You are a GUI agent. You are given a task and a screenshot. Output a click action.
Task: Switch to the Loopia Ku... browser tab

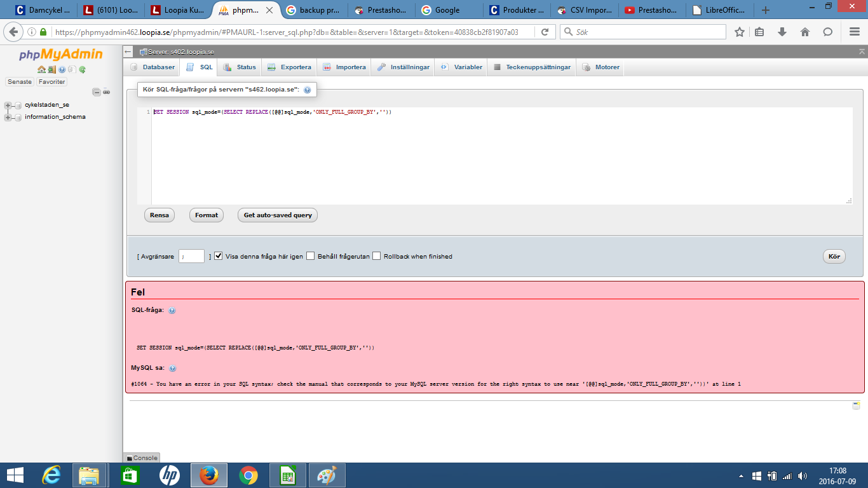click(179, 10)
